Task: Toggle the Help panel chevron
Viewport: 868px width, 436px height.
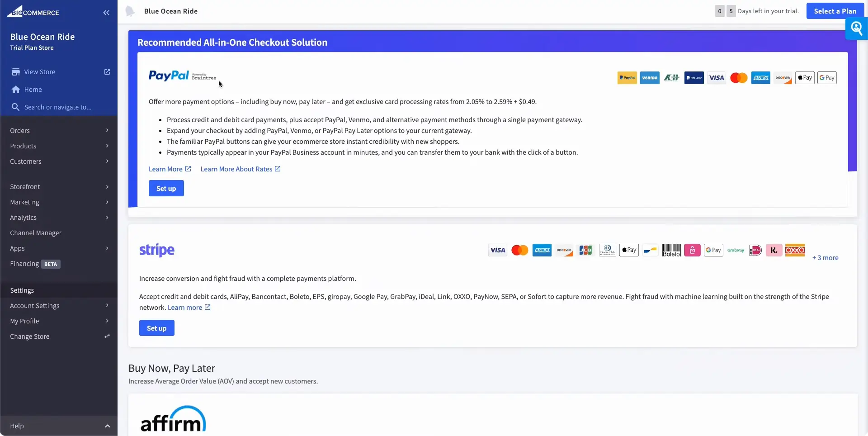Action: click(x=108, y=426)
